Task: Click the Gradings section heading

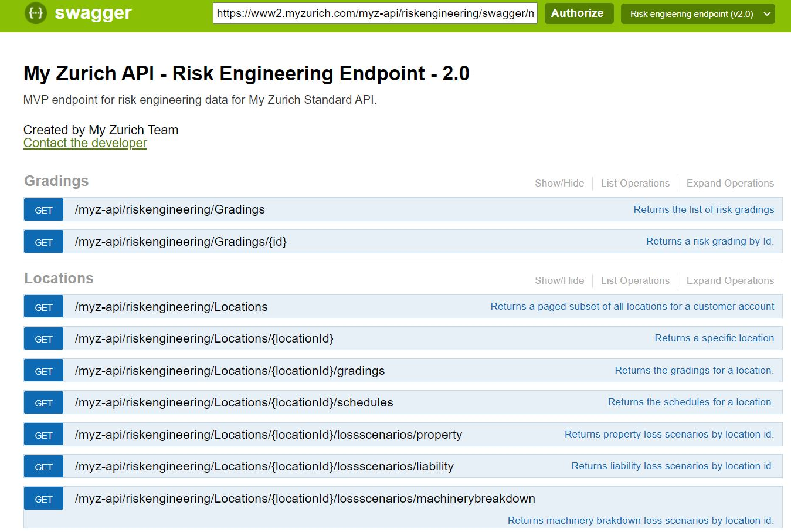Action: (56, 181)
